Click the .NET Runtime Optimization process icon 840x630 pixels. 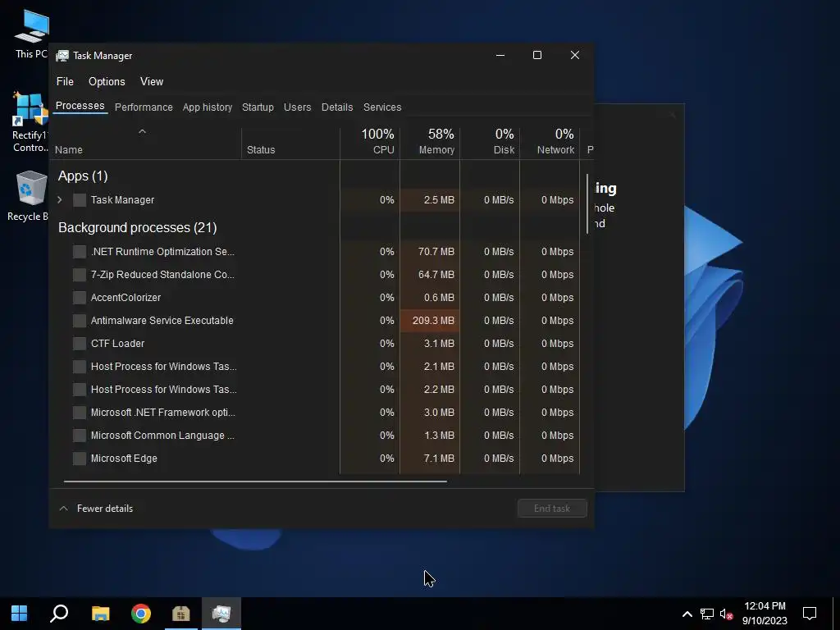pyautogui.click(x=80, y=252)
